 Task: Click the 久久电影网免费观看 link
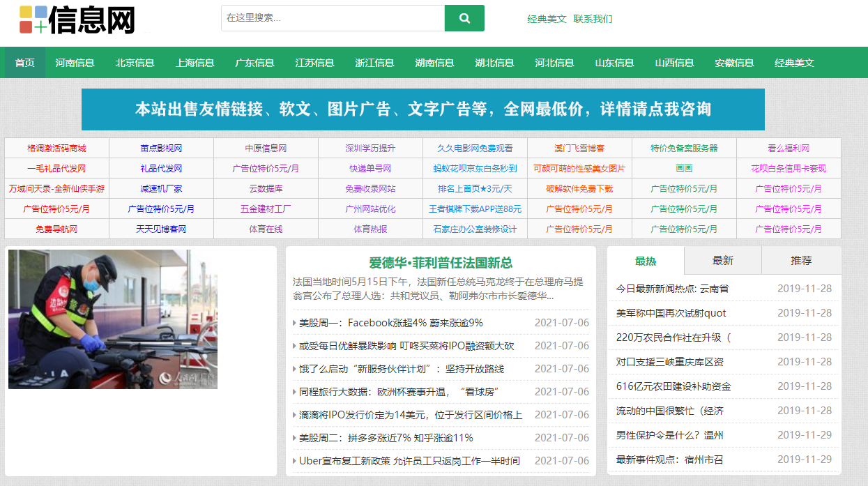[x=475, y=149]
